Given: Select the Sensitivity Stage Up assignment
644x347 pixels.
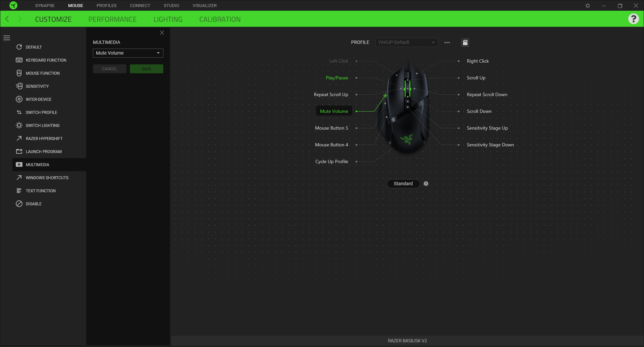Looking at the screenshot, I should (x=487, y=128).
